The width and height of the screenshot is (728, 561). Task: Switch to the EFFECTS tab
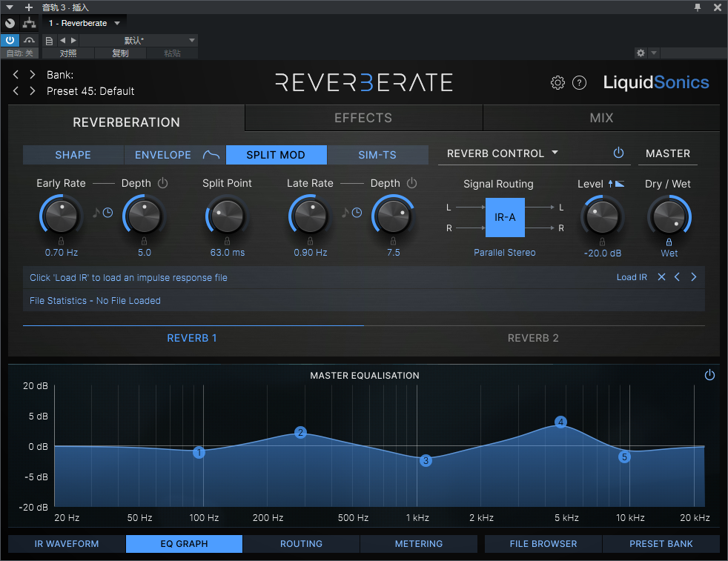[363, 118]
